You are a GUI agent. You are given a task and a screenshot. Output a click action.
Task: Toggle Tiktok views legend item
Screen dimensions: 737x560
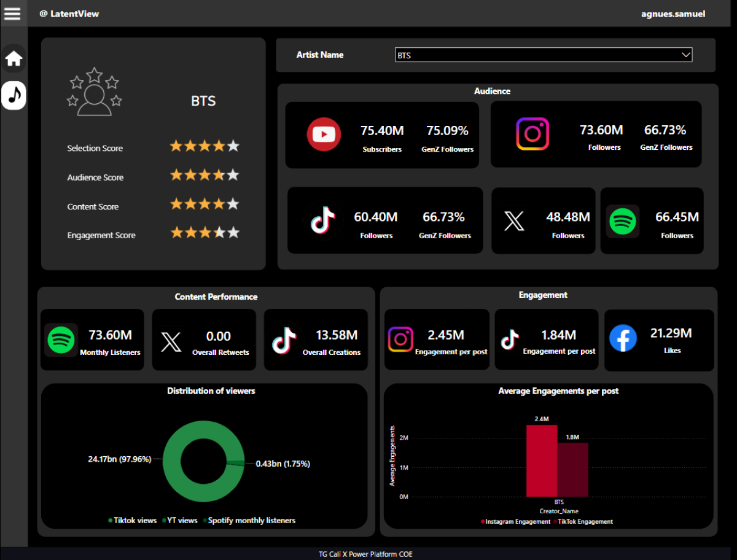[x=133, y=520]
